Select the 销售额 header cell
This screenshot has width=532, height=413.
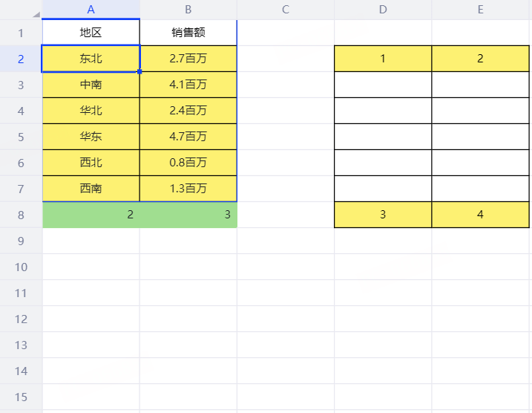coord(188,33)
